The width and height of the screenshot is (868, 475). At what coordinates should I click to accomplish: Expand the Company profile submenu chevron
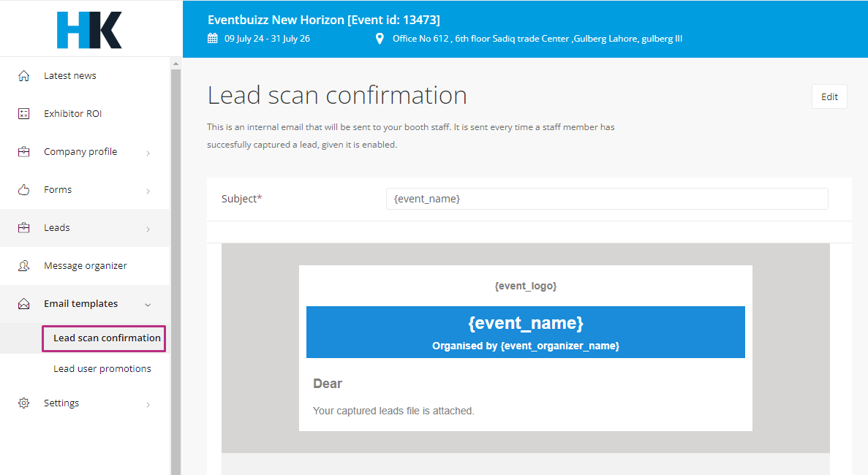[148, 153]
